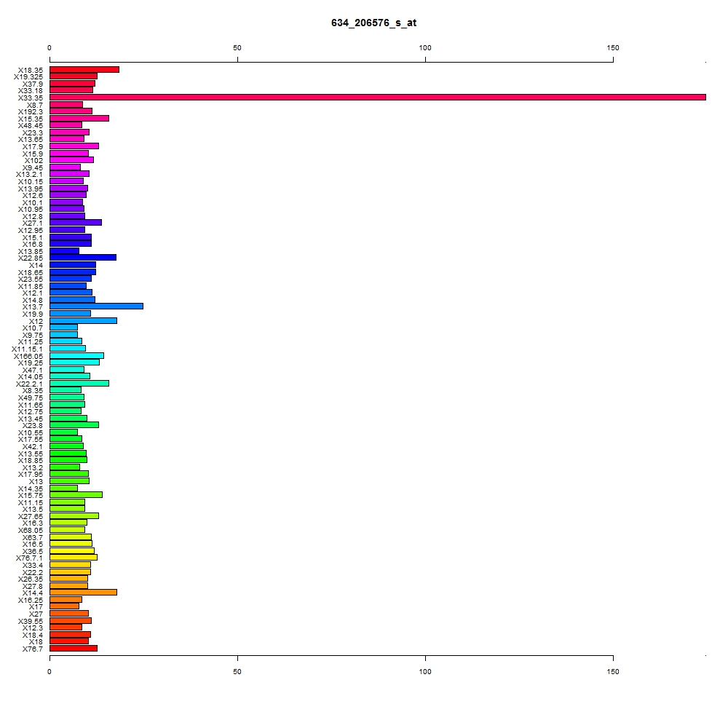Click the 0 tick on bottom axis
This screenshot has height=728, width=728.
click(50, 672)
